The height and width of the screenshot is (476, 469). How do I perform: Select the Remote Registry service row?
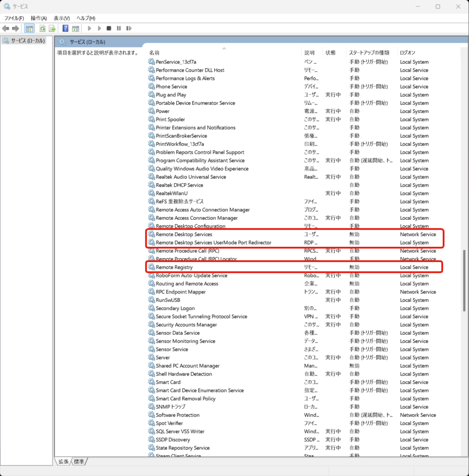(x=174, y=267)
